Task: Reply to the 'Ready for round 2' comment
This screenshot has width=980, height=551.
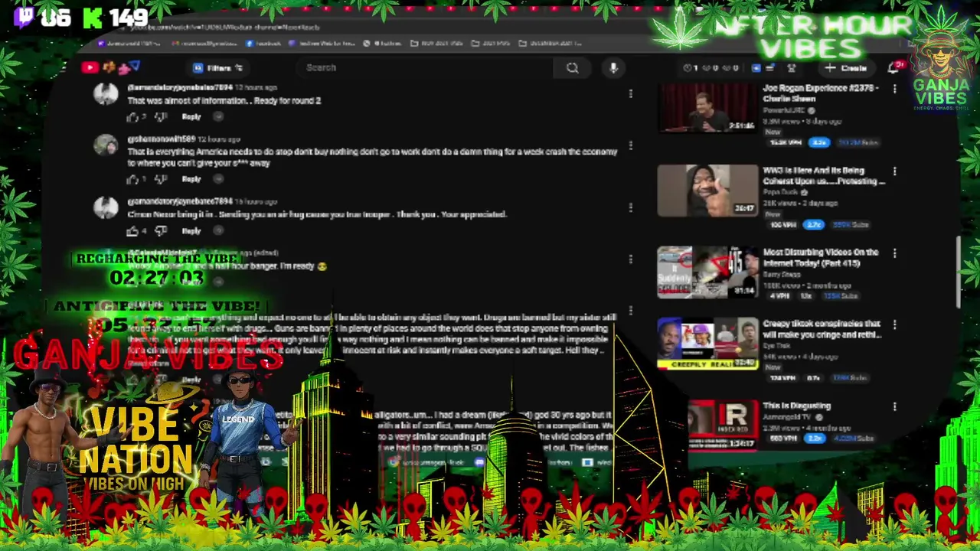Action: coord(191,117)
